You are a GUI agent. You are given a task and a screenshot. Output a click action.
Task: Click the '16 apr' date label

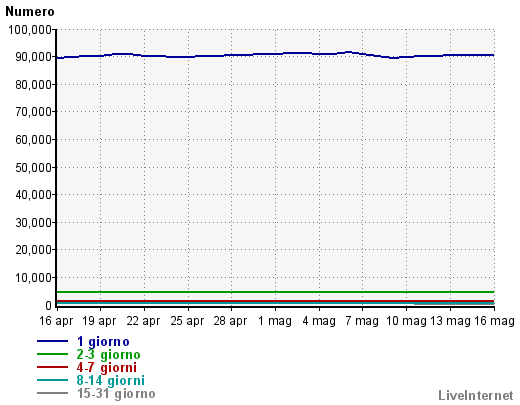tap(56, 321)
